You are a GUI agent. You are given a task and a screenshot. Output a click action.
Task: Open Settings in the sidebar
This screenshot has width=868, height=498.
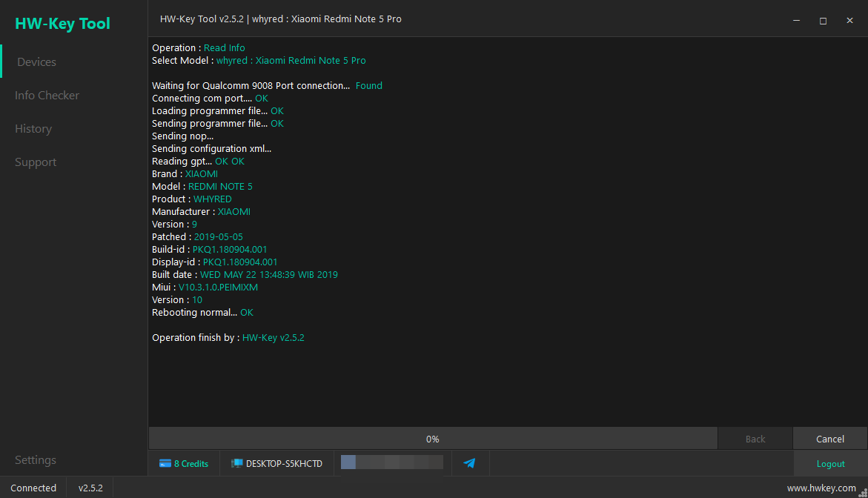pos(36,459)
